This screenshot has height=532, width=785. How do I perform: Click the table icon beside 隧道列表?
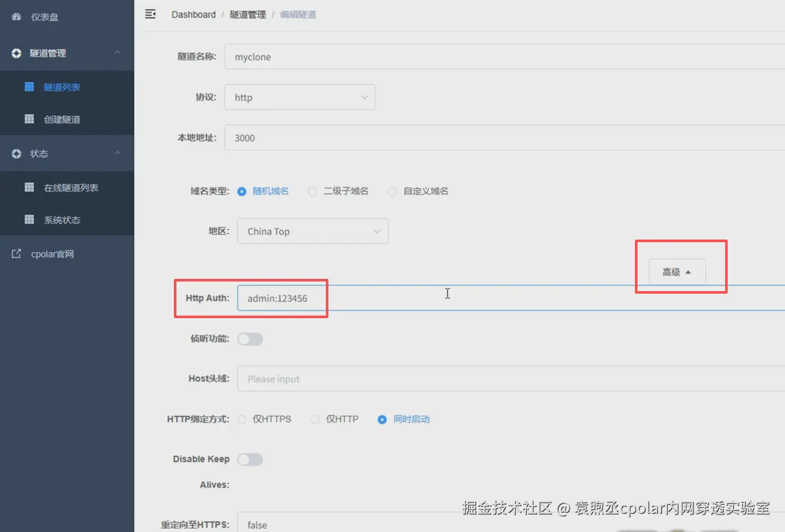pos(29,87)
